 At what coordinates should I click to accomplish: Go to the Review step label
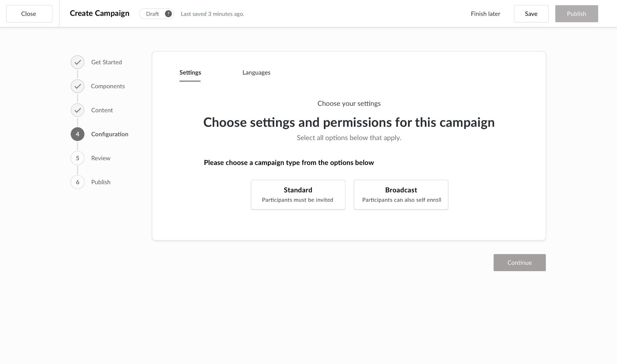point(101,158)
